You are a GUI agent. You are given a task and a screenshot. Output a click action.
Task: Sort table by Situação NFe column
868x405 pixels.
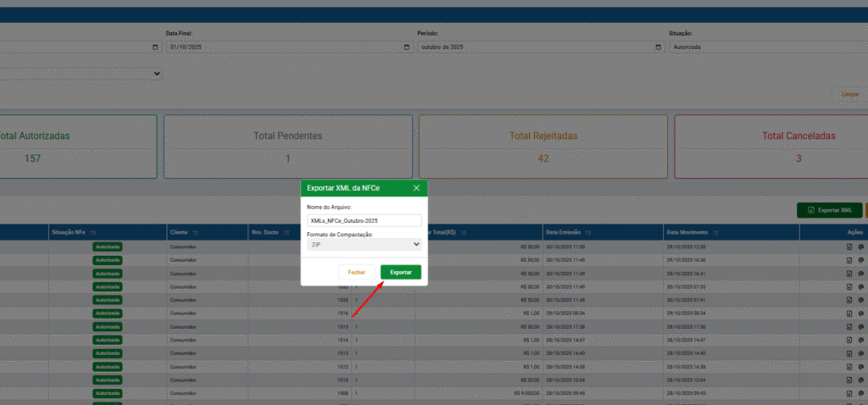93,232
